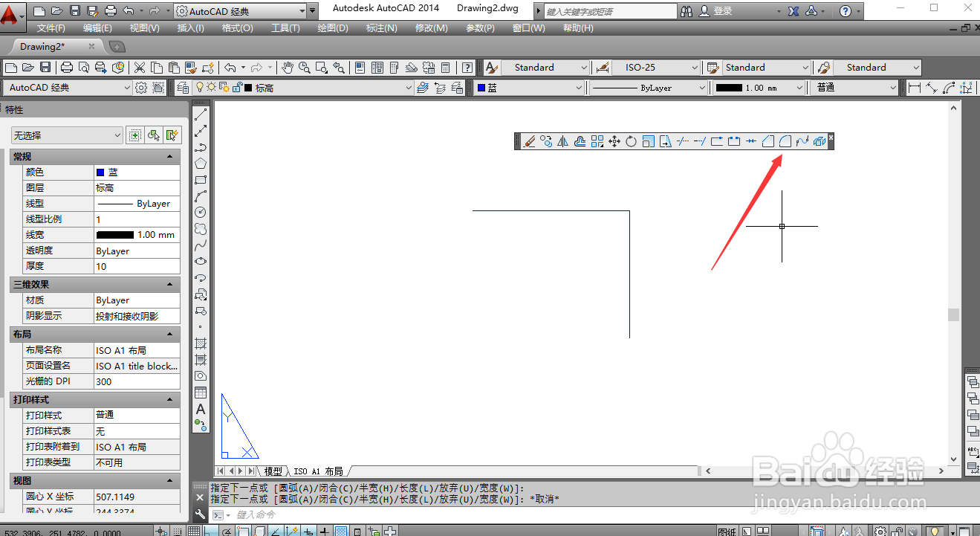Open the dimension style ISO-25 dropdown
980x536 pixels.
click(657, 68)
